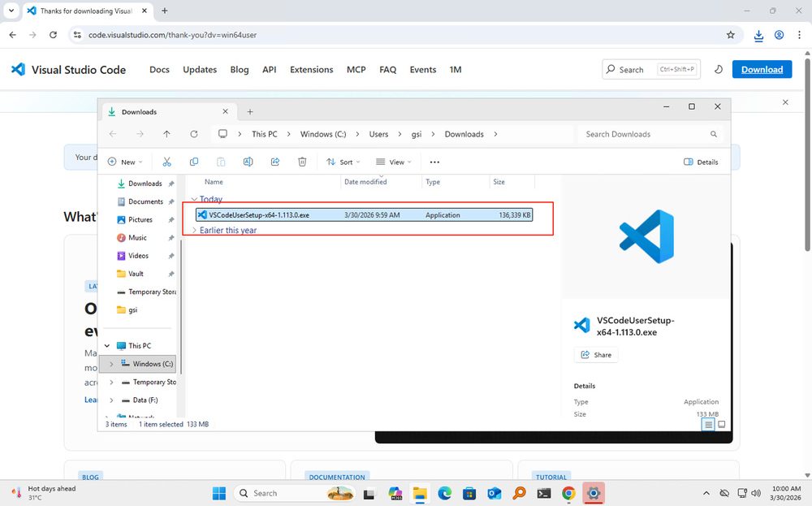Click the Rename icon in Explorer toolbar
Screen dimensions: 812x506
pyautogui.click(x=248, y=162)
